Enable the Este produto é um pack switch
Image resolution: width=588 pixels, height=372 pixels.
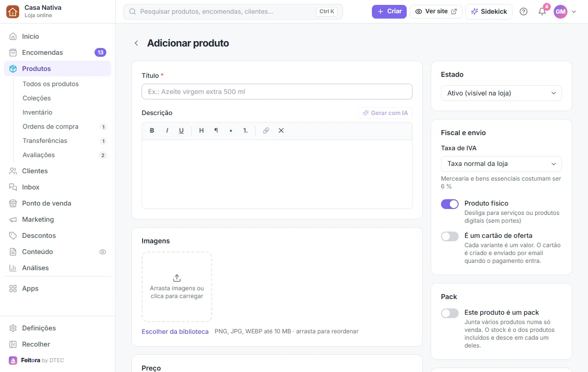pos(450,313)
